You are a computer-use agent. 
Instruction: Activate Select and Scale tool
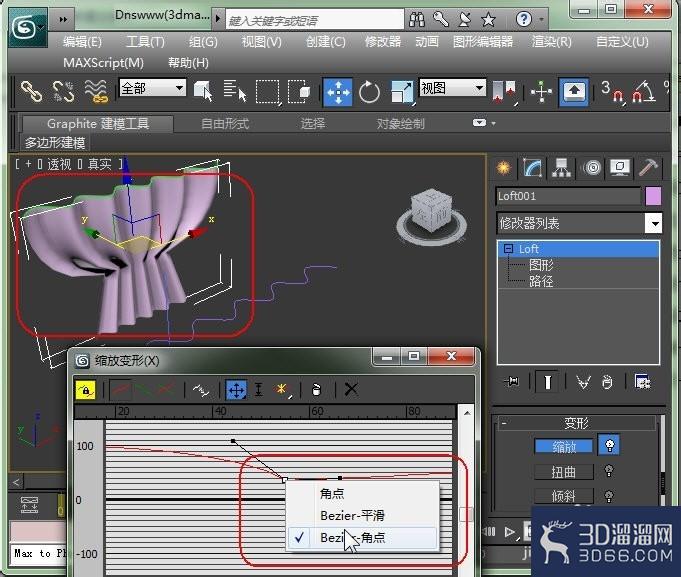[402, 92]
